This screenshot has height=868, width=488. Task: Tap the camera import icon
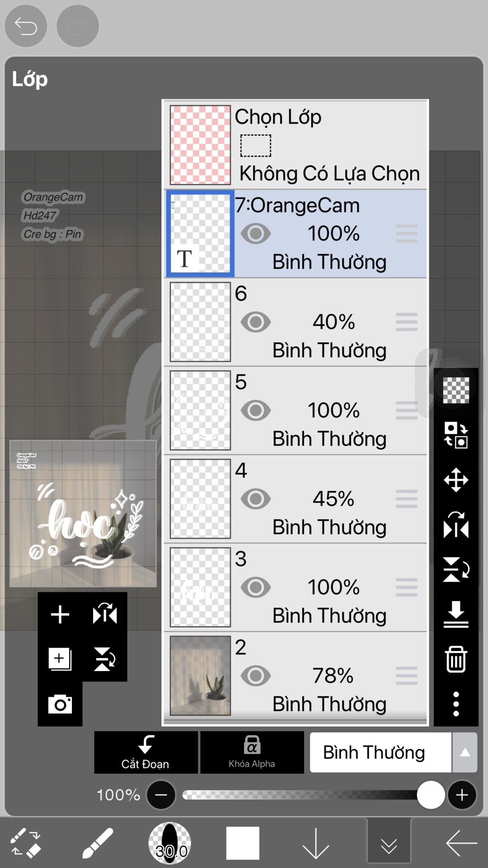click(x=60, y=704)
